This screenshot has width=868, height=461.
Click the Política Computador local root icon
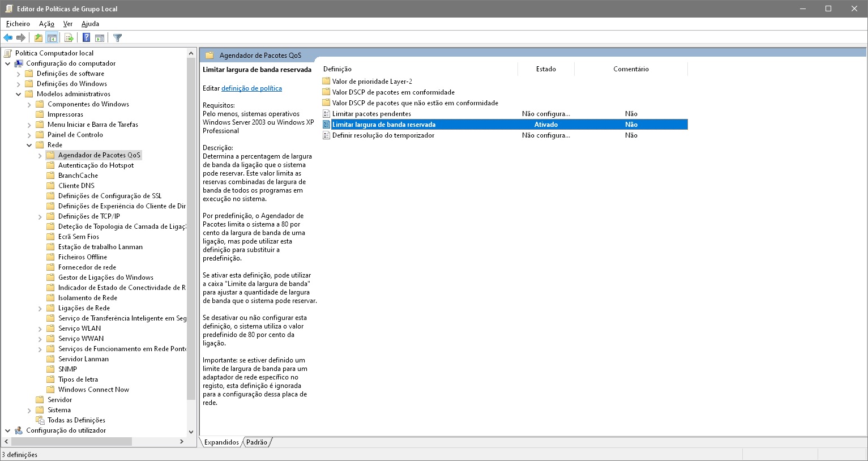[8, 53]
